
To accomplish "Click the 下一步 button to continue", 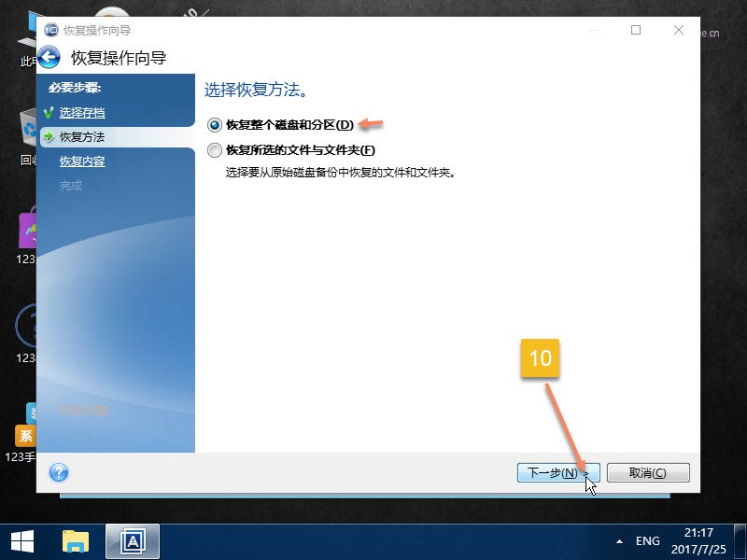I will (554, 472).
